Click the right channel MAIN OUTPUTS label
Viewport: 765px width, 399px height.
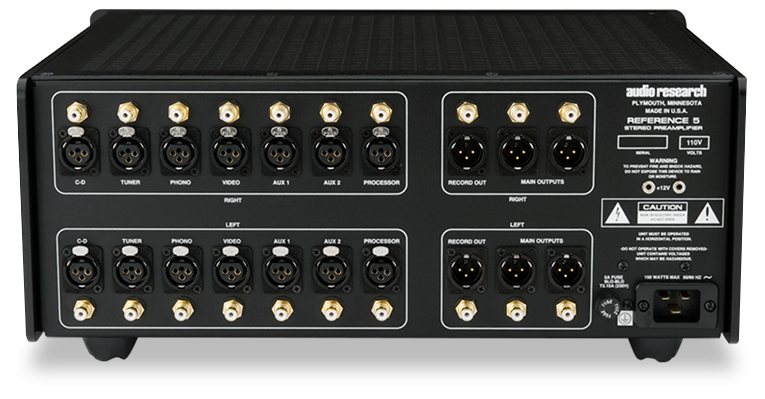pos(542,182)
